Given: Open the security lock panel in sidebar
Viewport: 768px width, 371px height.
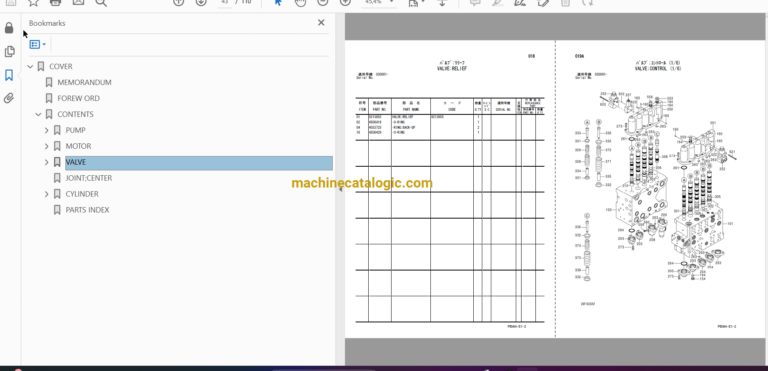Looking at the screenshot, I should [9, 28].
